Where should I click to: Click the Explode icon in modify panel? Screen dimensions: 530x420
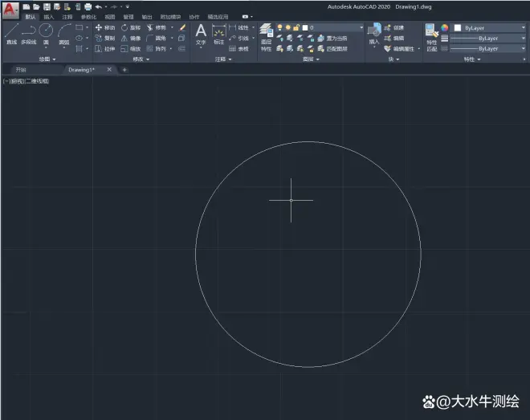(181, 39)
